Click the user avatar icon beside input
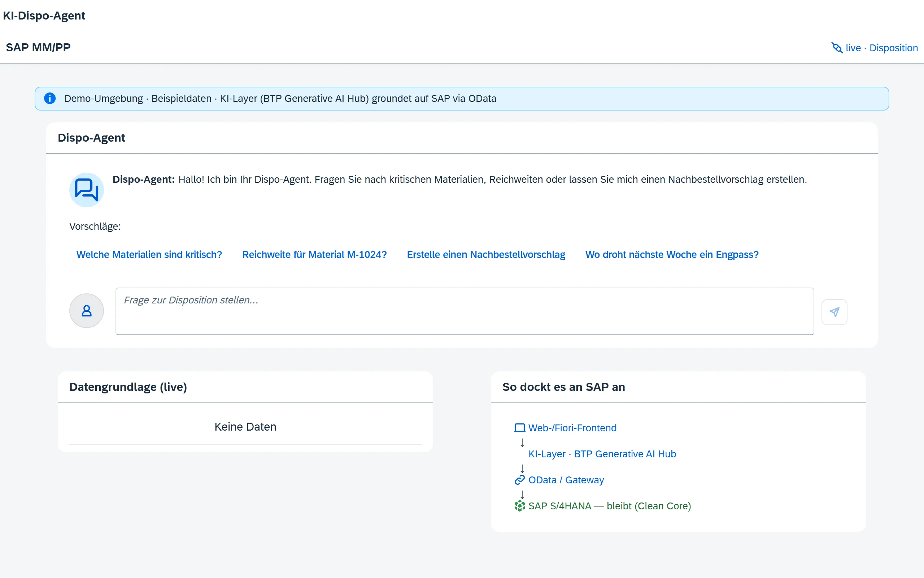This screenshot has height=578, width=924. coord(87,310)
